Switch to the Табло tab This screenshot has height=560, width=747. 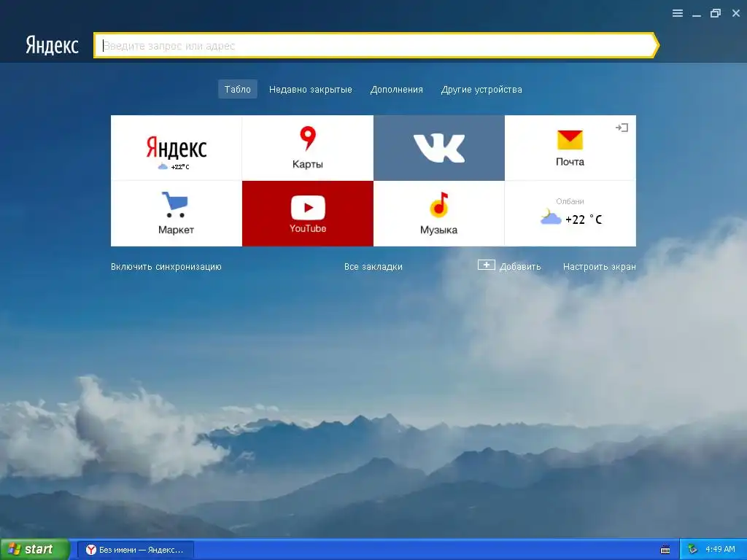pos(238,89)
